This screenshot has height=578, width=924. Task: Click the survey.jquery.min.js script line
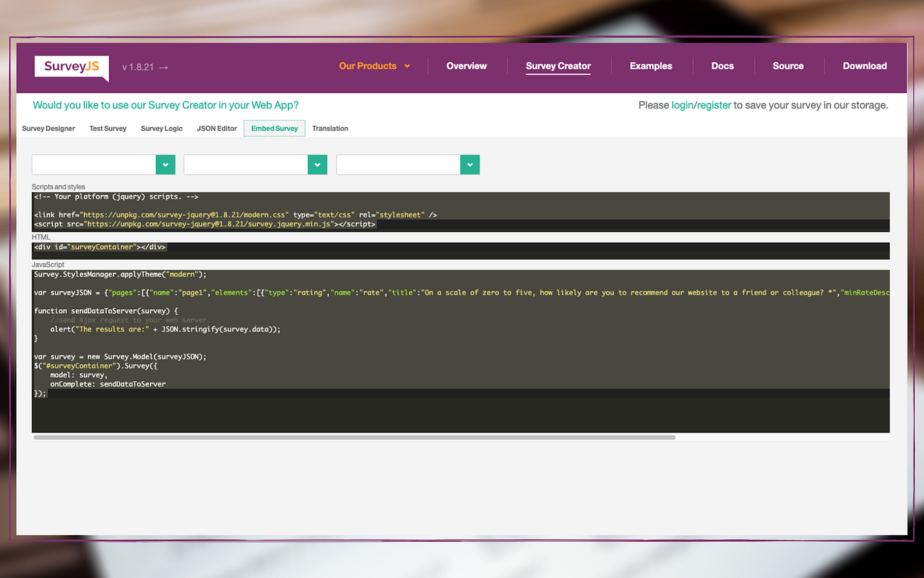[205, 224]
